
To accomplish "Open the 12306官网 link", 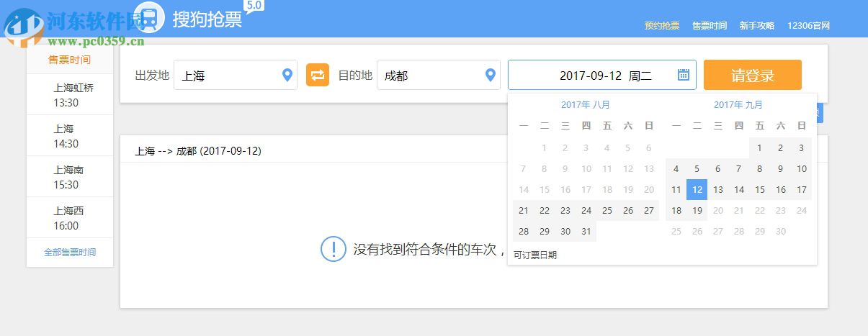I will click(809, 25).
